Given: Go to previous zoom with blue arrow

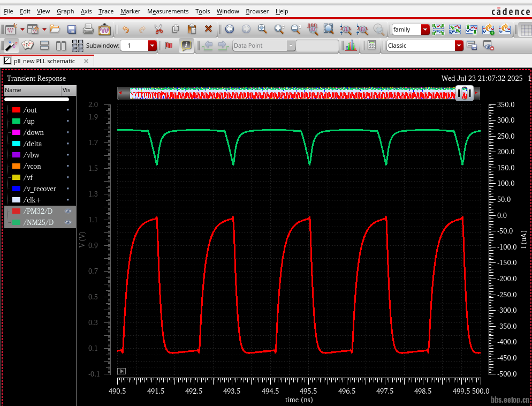Looking at the screenshot, I should click(x=230, y=29).
